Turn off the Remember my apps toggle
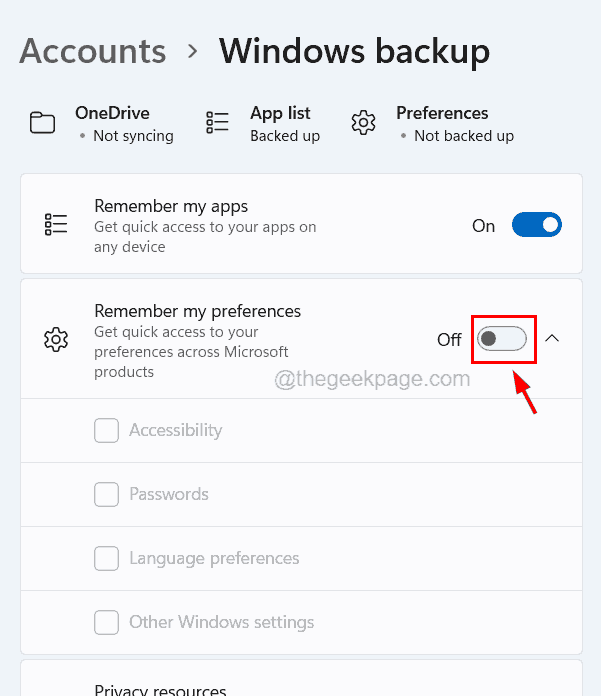The image size is (601, 696). [x=537, y=226]
